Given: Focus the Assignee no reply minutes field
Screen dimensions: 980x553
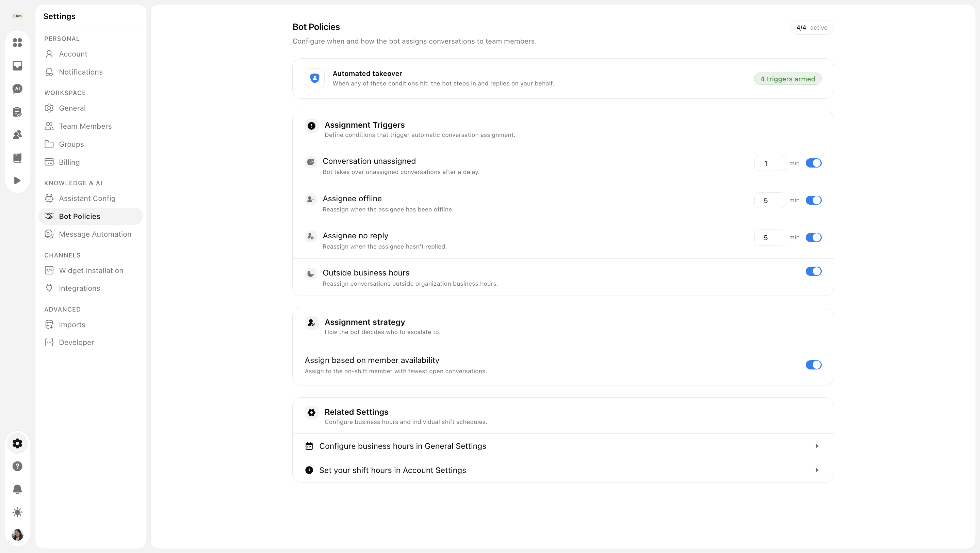Looking at the screenshot, I should click(x=770, y=237).
